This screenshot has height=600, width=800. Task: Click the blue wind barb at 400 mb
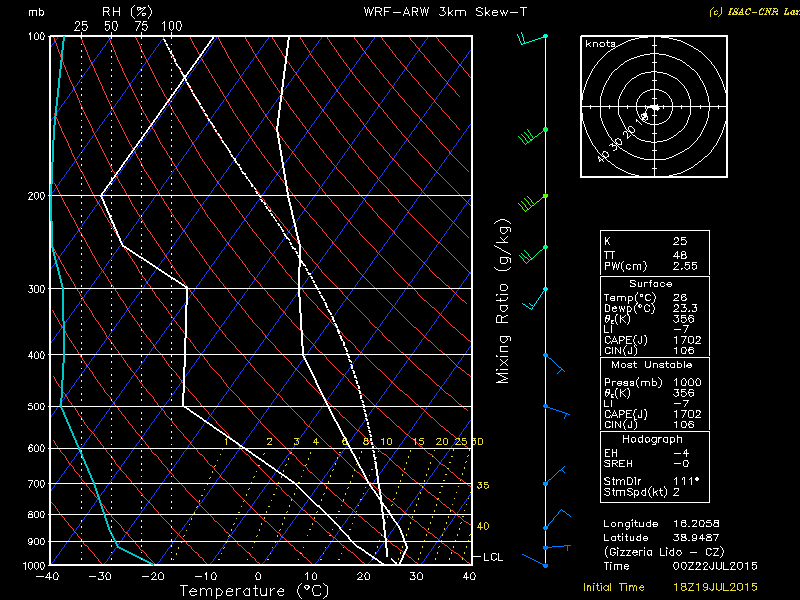coord(554,363)
